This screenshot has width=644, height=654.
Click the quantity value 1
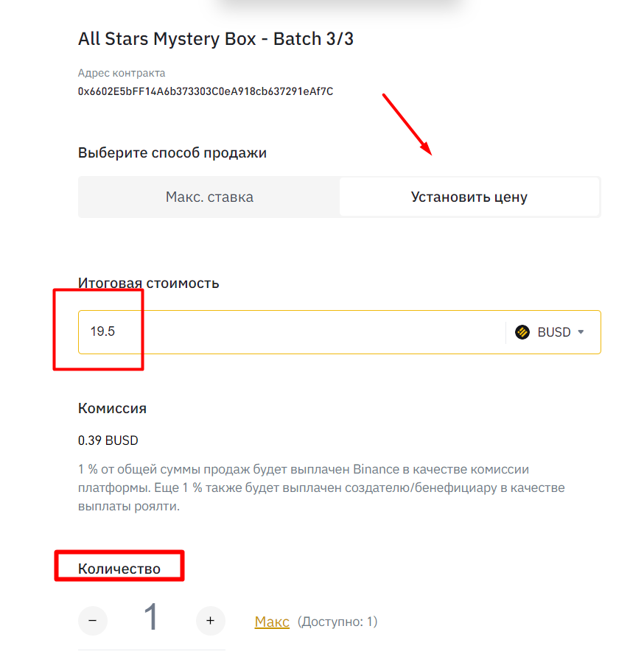[152, 618]
